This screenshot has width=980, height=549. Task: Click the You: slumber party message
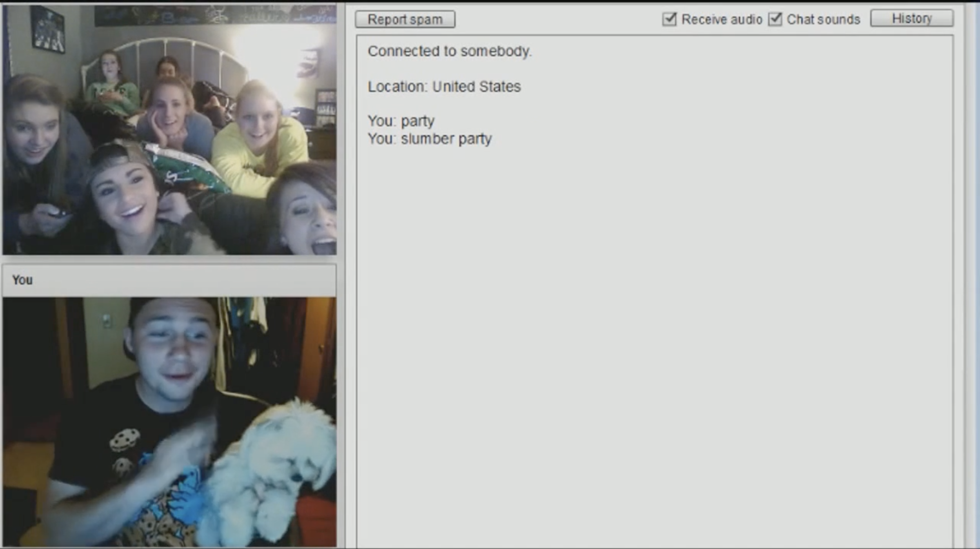(430, 139)
